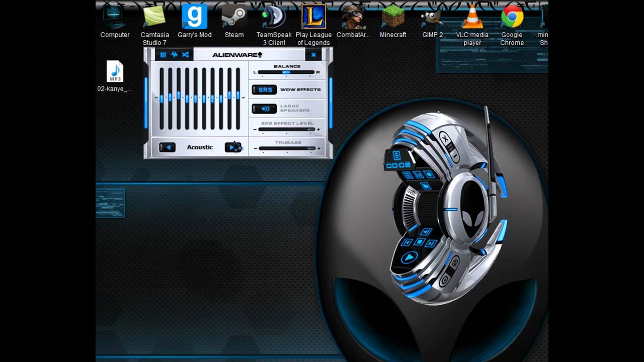Minimize the media player using its dash button
This screenshot has width=644, height=362.
coord(455,156)
